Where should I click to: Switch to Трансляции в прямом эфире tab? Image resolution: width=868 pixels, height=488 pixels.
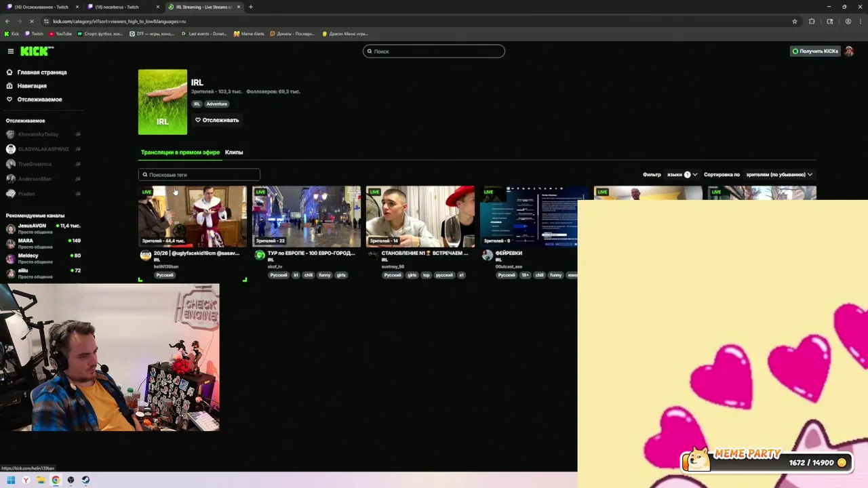click(x=180, y=152)
